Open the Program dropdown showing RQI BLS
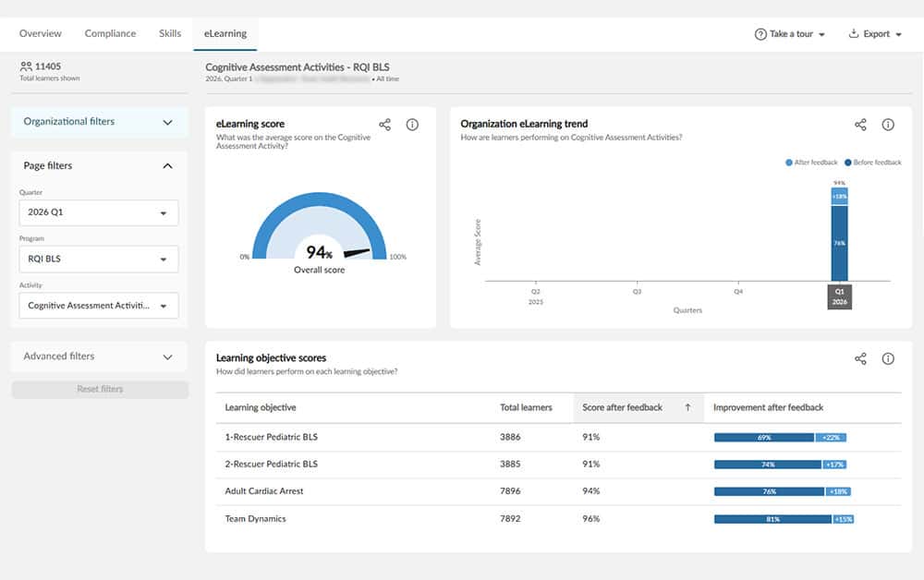The height and width of the screenshot is (580, 924). pyautogui.click(x=99, y=260)
